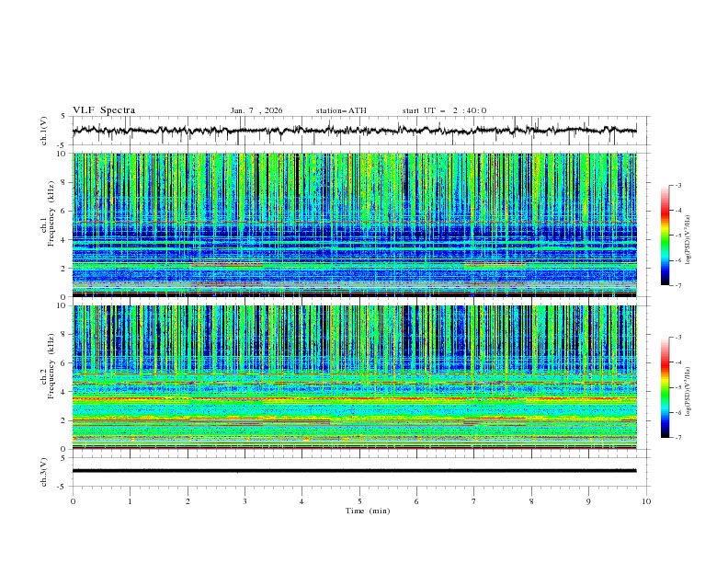
Task: Click the VLF Spectra title text
Action: tap(104, 110)
